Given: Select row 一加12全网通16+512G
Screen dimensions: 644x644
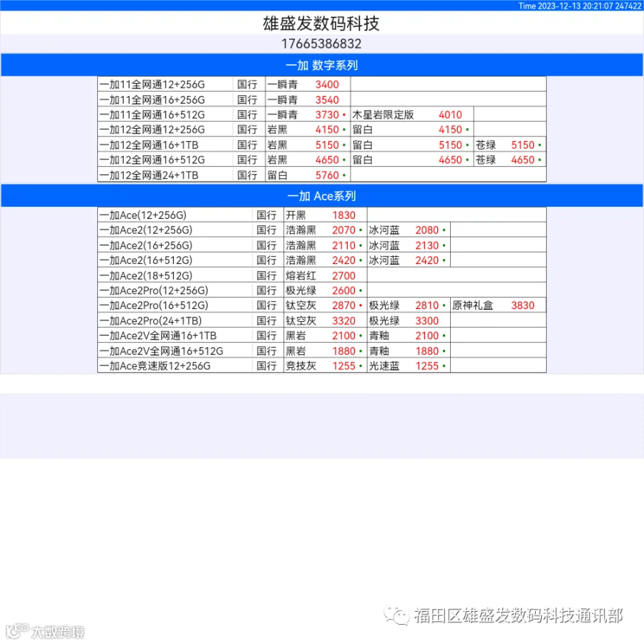Looking at the screenshot, I should click(321, 160).
